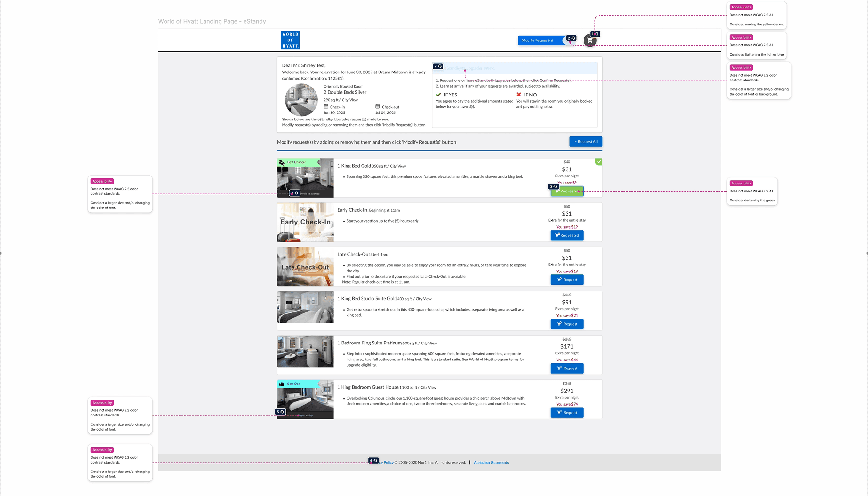Click the '1 Bedroom King Suite Platinum' title
This screenshot has width=868, height=496.
(x=370, y=343)
